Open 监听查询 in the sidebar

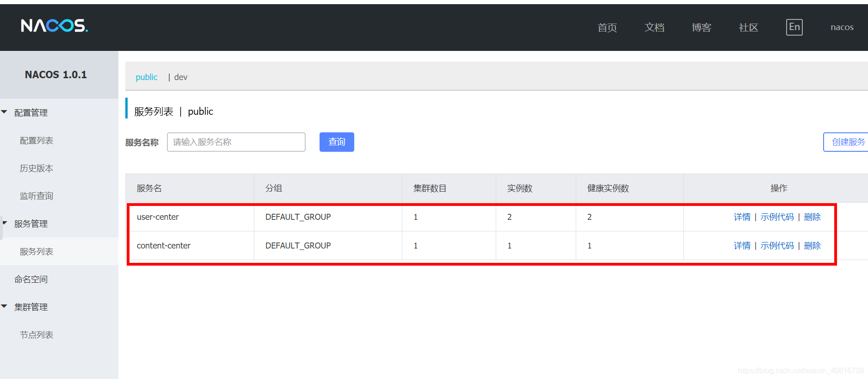pos(37,196)
